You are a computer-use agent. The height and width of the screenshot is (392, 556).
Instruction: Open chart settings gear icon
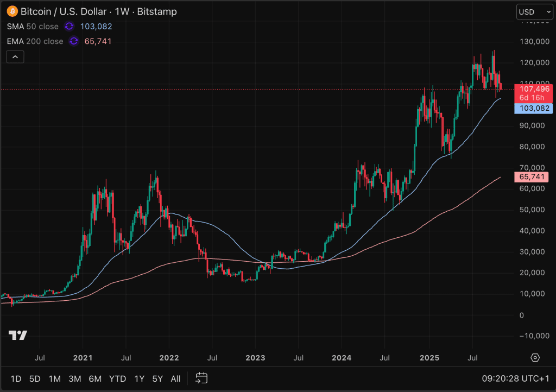tap(535, 357)
